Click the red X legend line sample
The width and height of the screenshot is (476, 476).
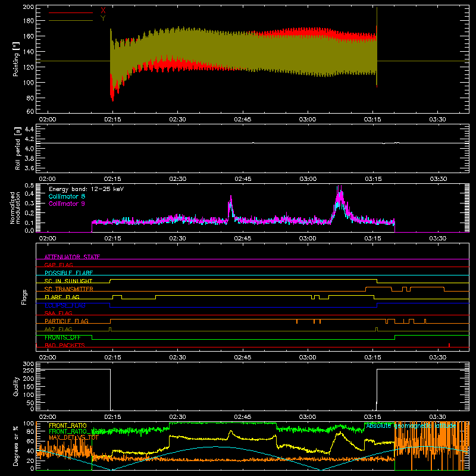(x=71, y=12)
